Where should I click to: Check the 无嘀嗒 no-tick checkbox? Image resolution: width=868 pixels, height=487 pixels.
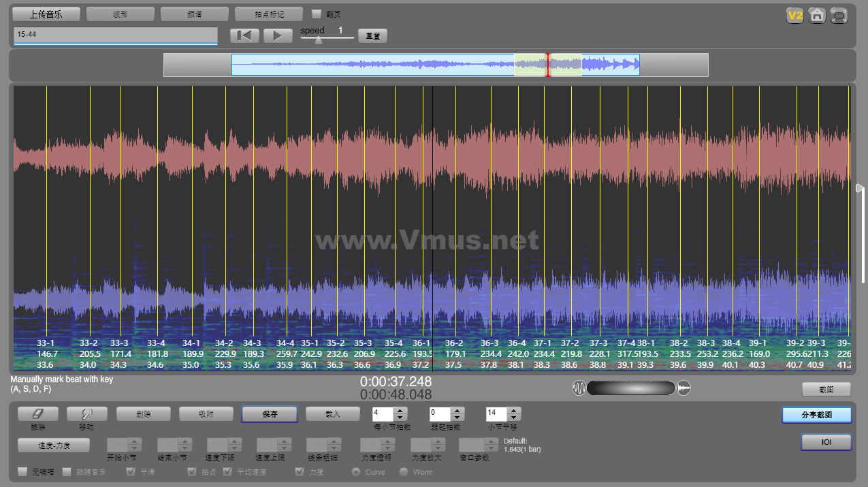tap(22, 471)
